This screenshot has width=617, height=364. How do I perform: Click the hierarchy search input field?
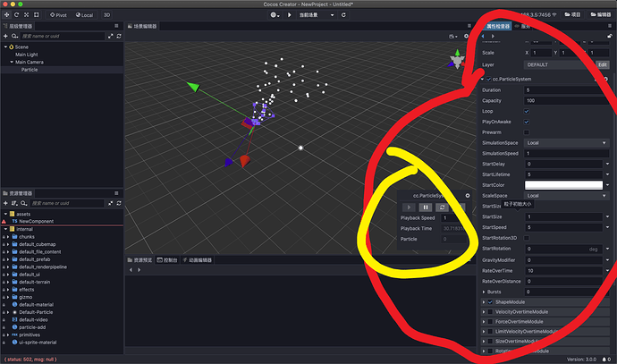point(63,36)
